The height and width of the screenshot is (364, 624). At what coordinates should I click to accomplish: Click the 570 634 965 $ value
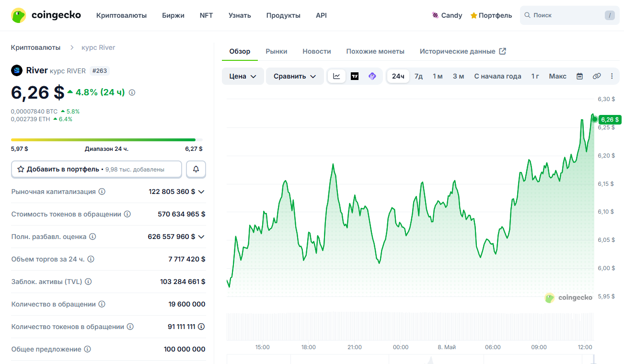click(x=182, y=214)
